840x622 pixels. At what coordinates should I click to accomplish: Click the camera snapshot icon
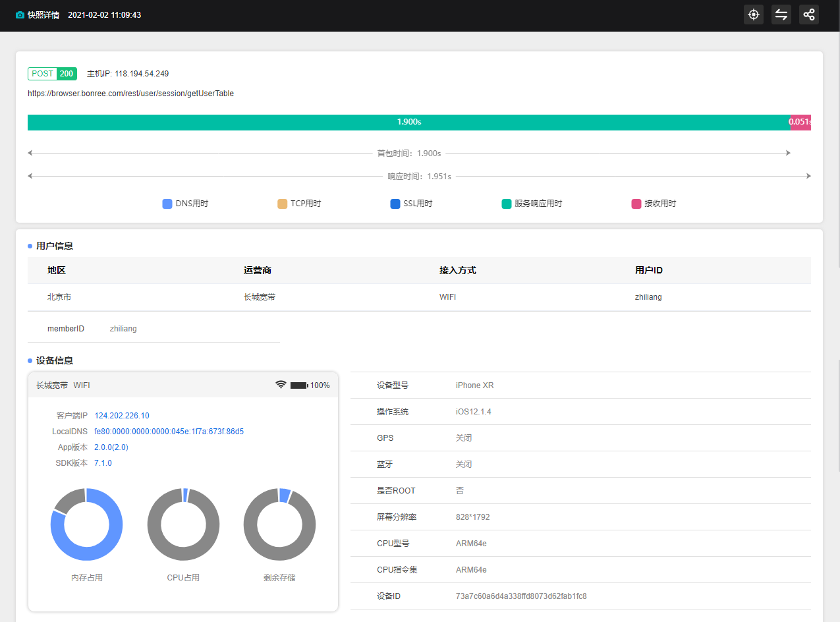click(x=20, y=15)
